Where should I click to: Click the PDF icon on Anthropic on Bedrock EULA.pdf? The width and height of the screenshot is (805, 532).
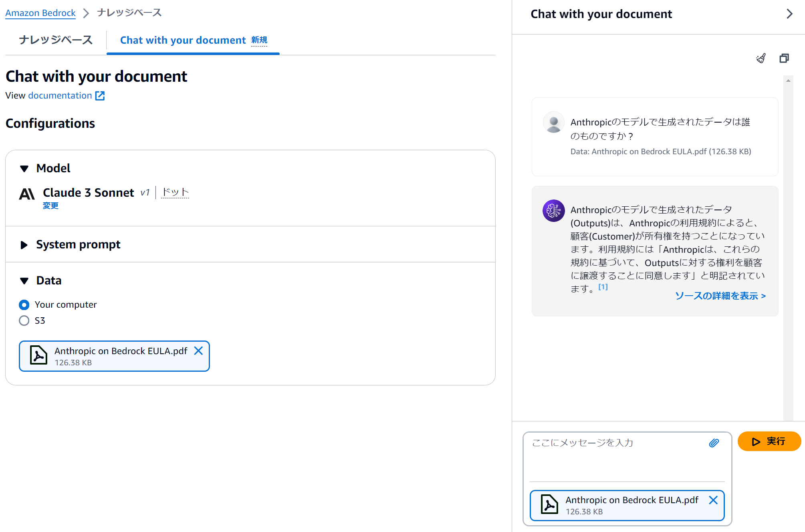[x=38, y=356]
